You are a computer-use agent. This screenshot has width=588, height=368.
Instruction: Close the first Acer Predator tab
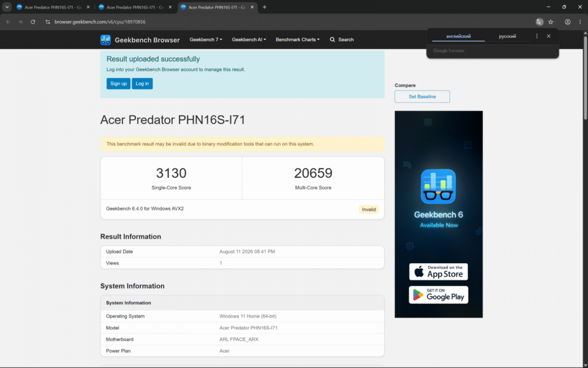pyautogui.click(x=88, y=7)
